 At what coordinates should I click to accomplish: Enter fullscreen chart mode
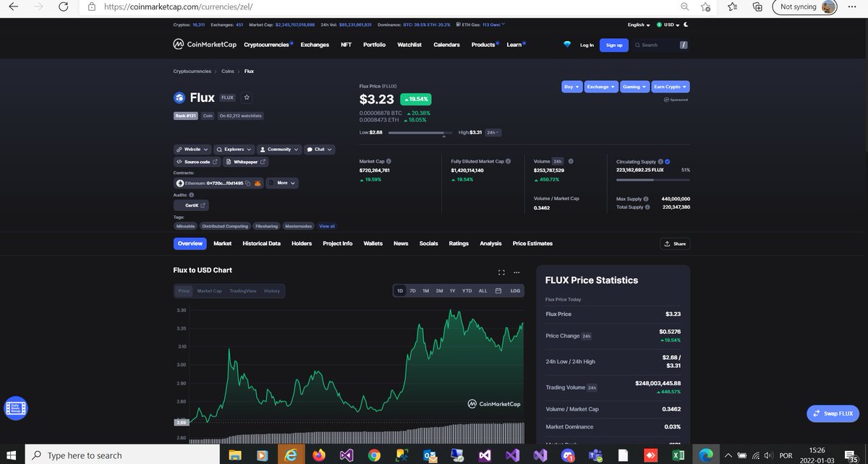[501, 272]
